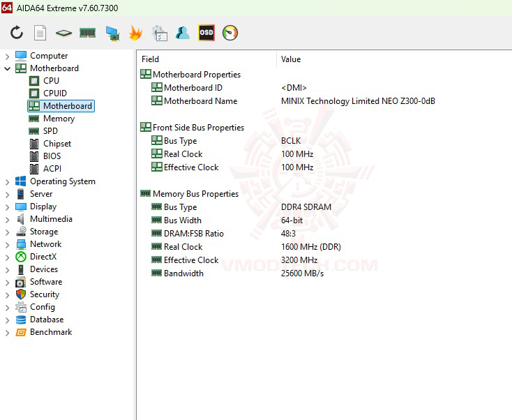Expand the Benchmark tree node
Image resolution: width=512 pixels, height=420 pixels.
click(x=7, y=333)
